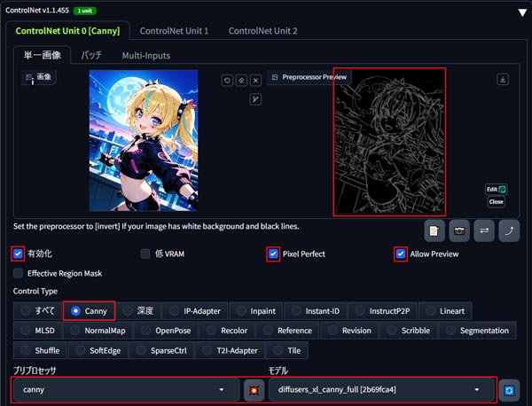Select the 深度 control type
This screenshot has height=406, width=532.
(x=138, y=311)
